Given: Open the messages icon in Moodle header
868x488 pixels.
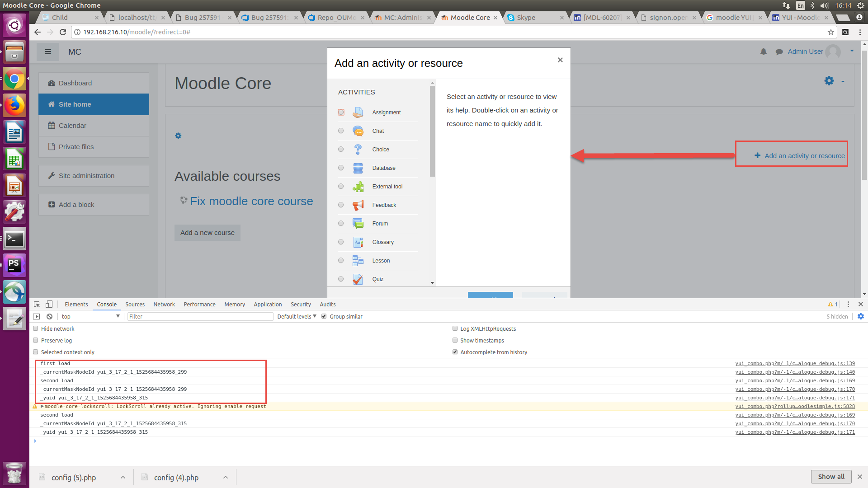Looking at the screenshot, I should pyautogui.click(x=779, y=52).
